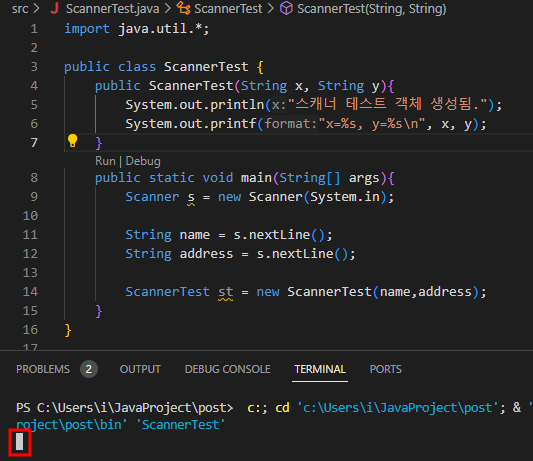The width and height of the screenshot is (533, 461).
Task: Click the 'format:' inlay hint on line 6
Action: click(x=291, y=124)
